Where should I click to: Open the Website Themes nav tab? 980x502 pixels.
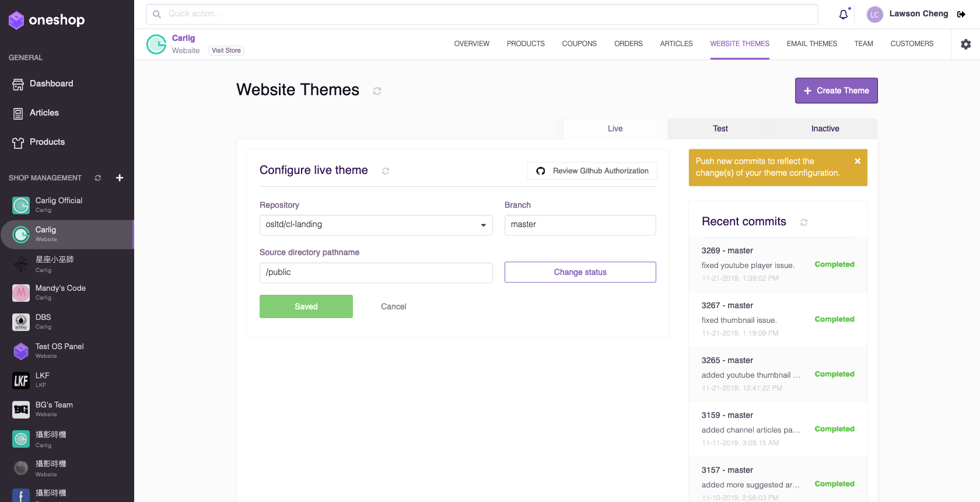click(x=740, y=44)
